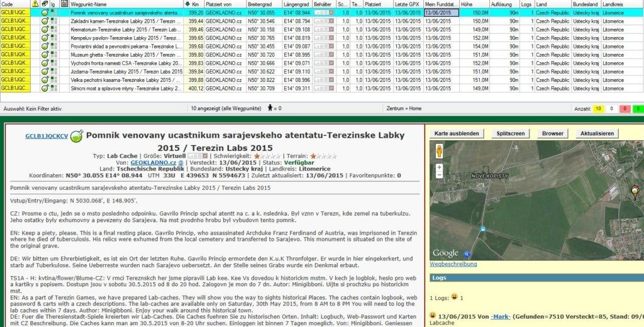Click the lab cache icon in the Muzeum ghetta row
The height and width of the screenshot is (327, 644).
coord(45,55)
